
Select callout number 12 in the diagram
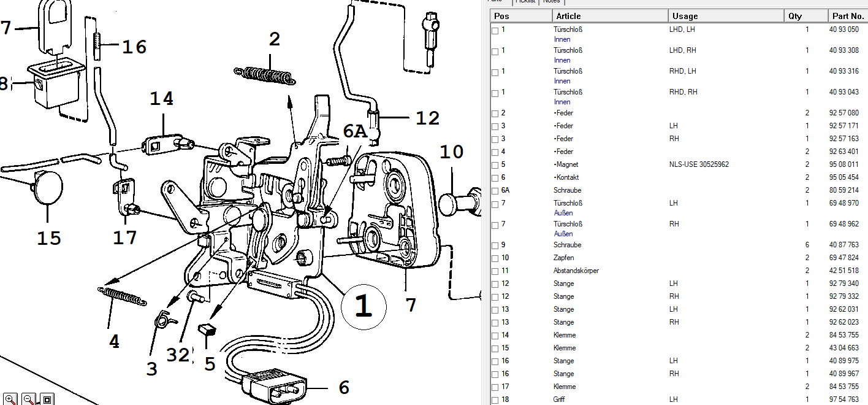click(428, 117)
